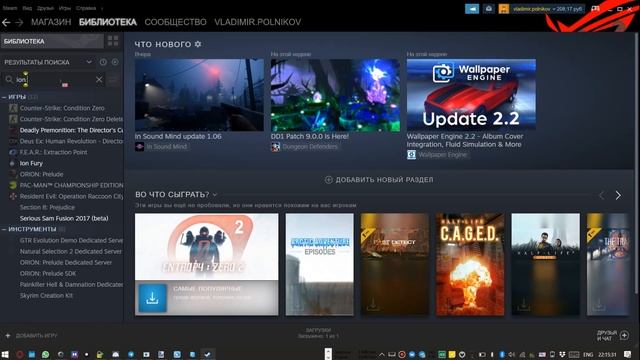Go back with the left arrow

6,22
